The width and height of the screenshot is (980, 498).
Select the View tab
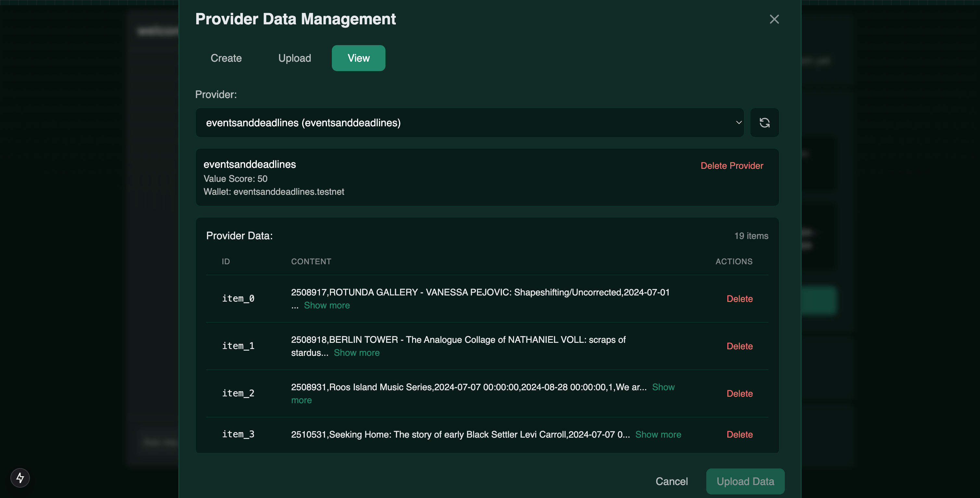point(358,58)
